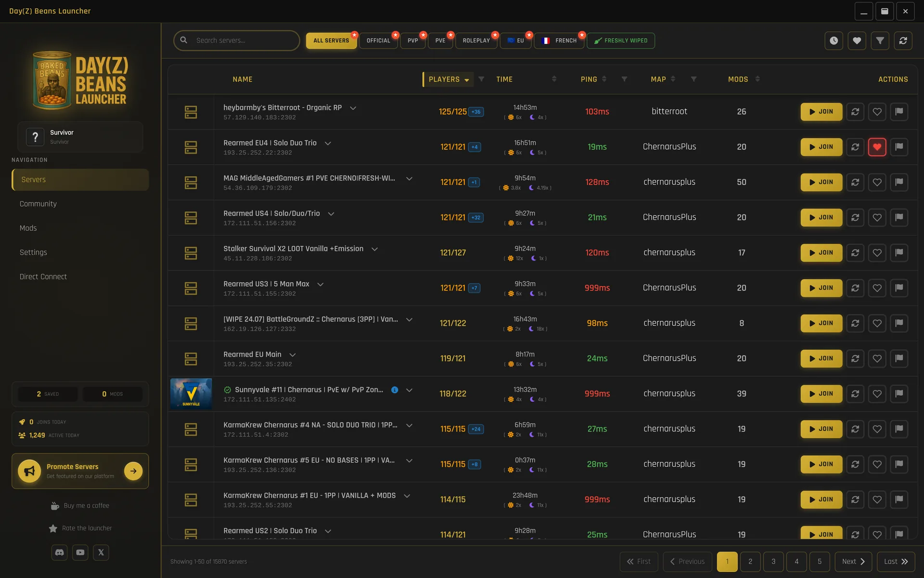The width and height of the screenshot is (924, 578).
Task: Open the YouTube icon in sidebar footer
Action: [80, 552]
